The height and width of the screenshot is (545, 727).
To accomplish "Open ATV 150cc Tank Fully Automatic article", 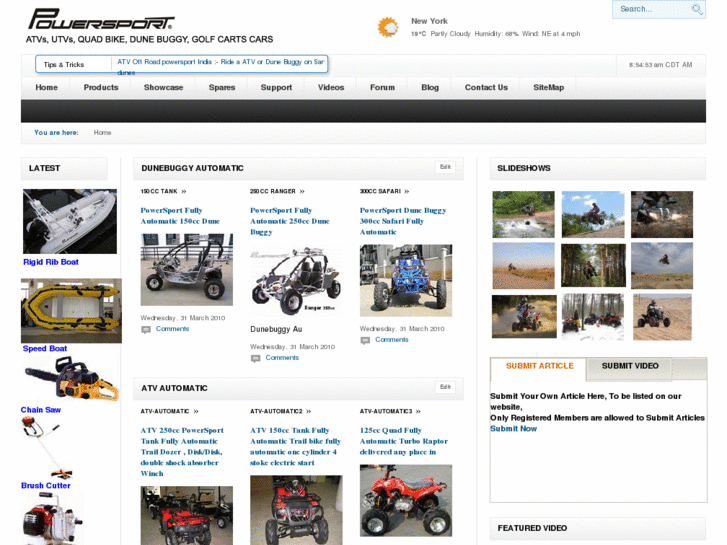I will pos(295,446).
